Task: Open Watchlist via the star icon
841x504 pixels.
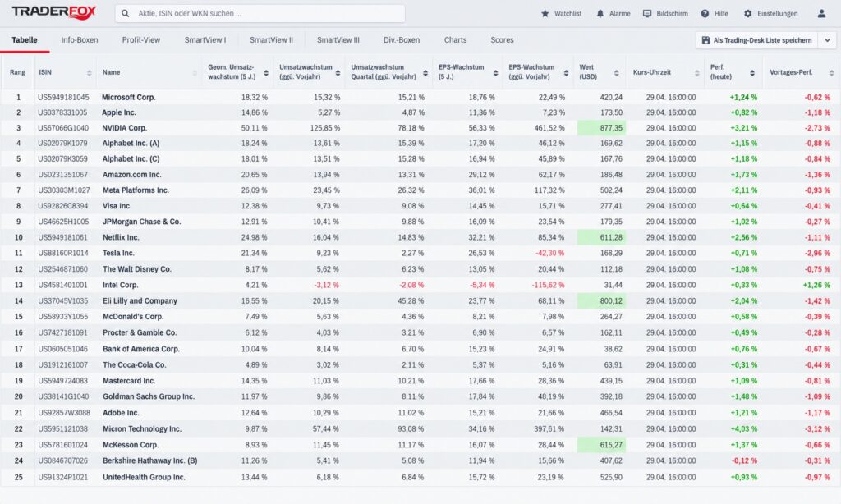Action: tap(545, 13)
